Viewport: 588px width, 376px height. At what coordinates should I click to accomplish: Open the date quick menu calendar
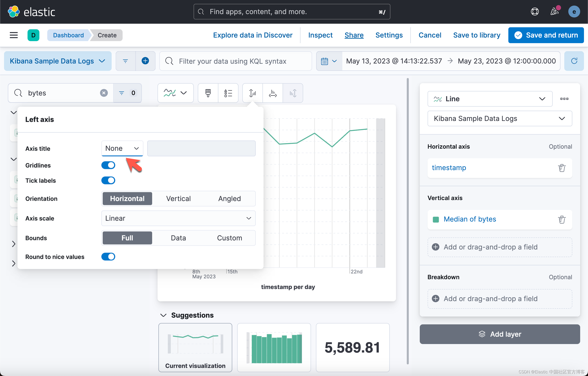[x=329, y=61]
